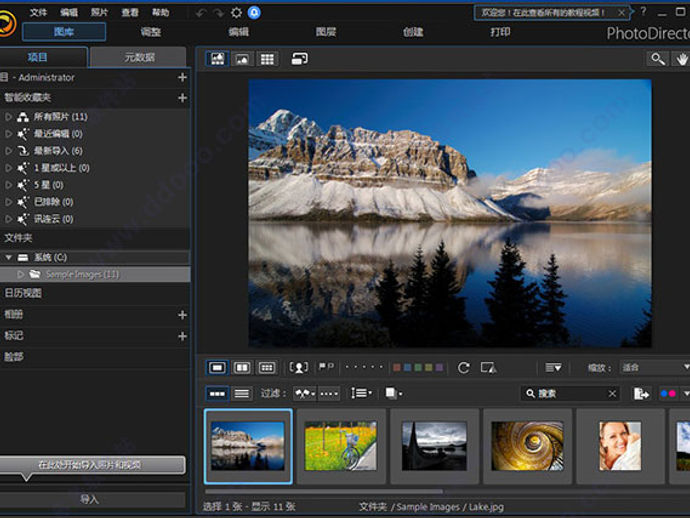Click the help question mark icon

643,12
